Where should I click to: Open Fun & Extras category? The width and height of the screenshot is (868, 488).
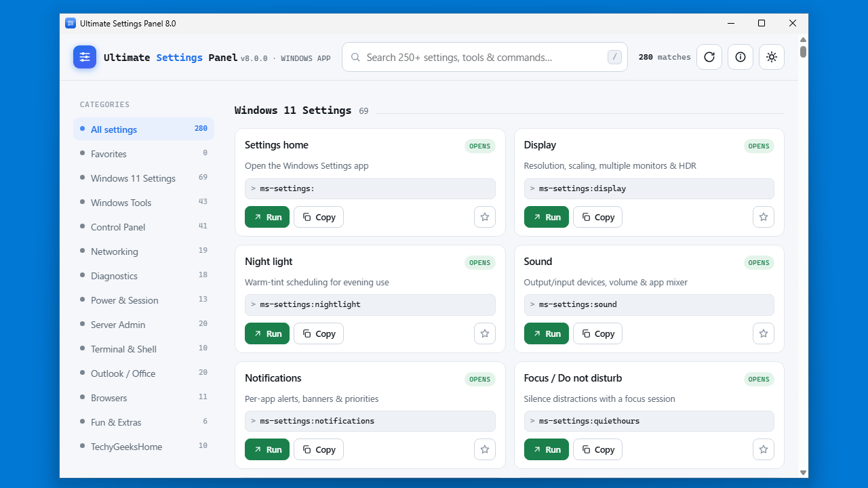pyautogui.click(x=144, y=422)
